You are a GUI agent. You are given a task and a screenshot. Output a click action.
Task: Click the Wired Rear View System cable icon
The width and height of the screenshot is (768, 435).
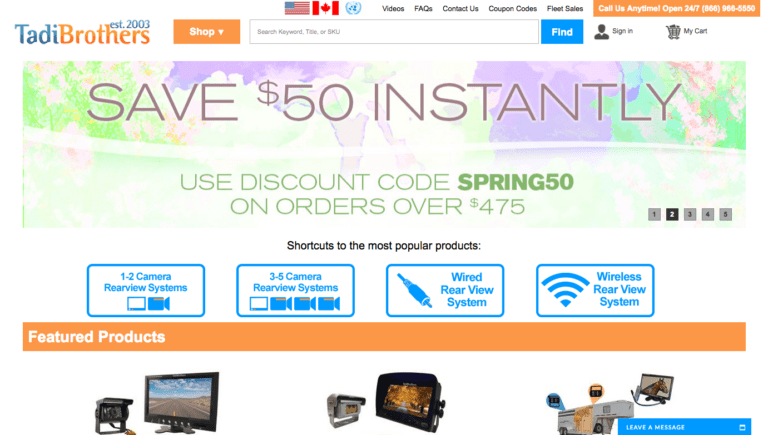pyautogui.click(x=414, y=290)
